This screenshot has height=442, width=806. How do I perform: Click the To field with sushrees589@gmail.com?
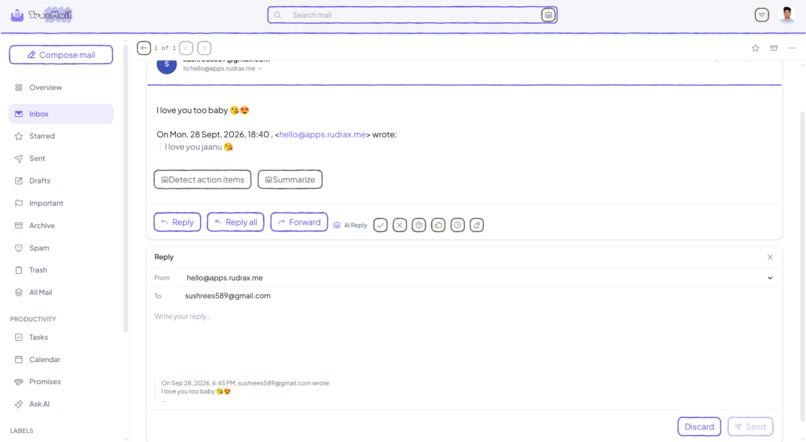[227, 296]
